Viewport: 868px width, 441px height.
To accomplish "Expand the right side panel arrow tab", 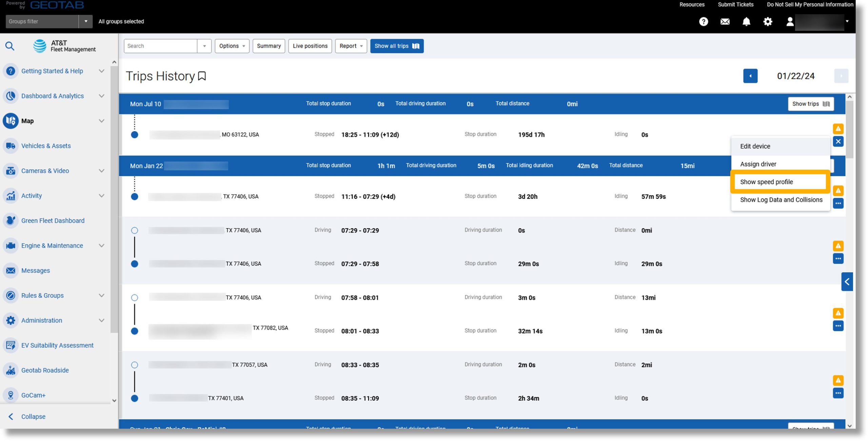I will [x=847, y=282].
